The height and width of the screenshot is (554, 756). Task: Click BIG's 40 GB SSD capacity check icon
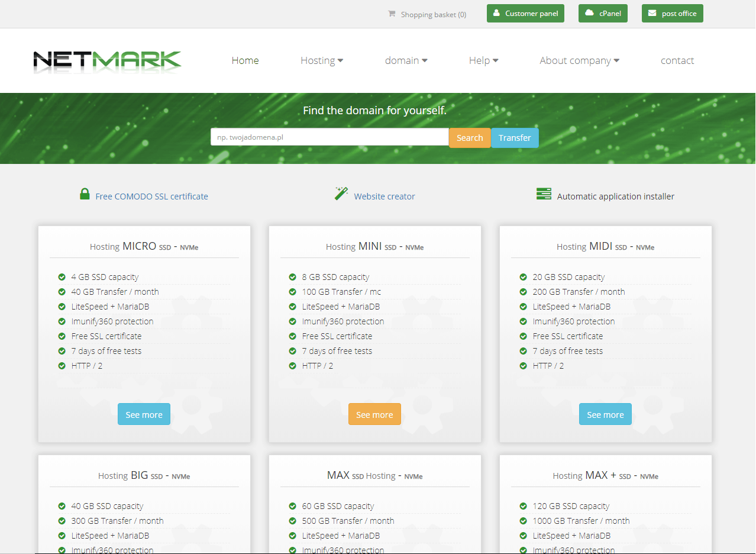[62, 506]
